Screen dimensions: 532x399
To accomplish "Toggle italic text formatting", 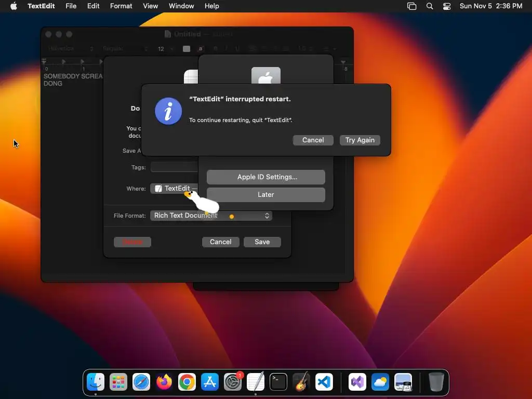I will pos(227,49).
